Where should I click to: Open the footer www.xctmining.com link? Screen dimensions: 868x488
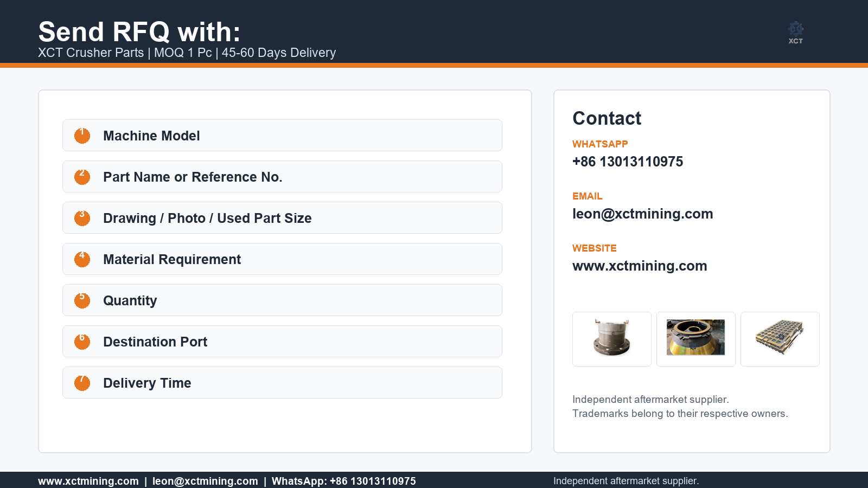88,481
